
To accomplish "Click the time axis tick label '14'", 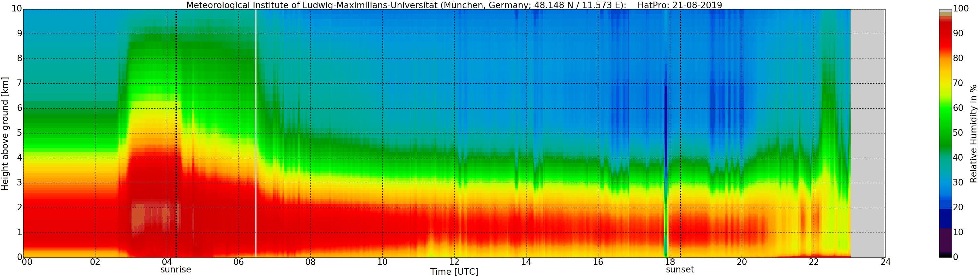I will point(526,262).
